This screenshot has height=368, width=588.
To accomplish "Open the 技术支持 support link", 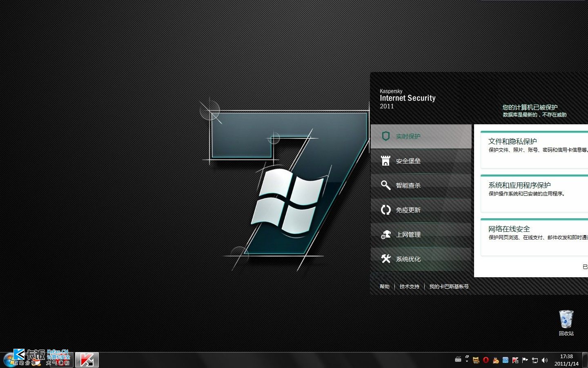I will coord(409,287).
